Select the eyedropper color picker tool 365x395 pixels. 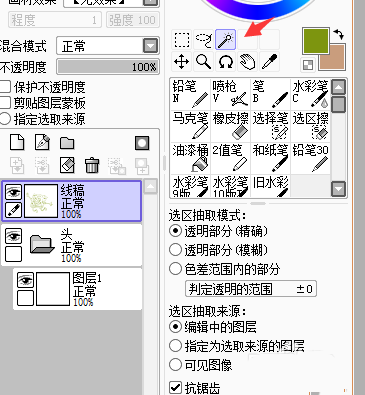coord(269,62)
